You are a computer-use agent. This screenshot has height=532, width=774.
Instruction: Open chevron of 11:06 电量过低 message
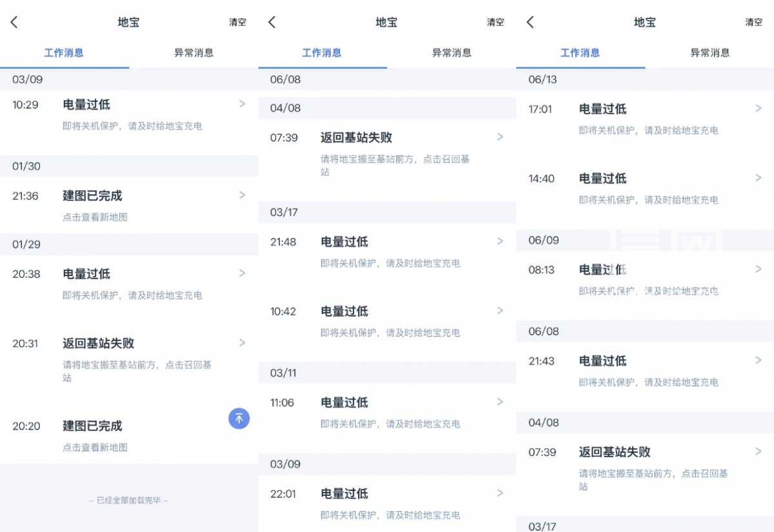(501, 402)
